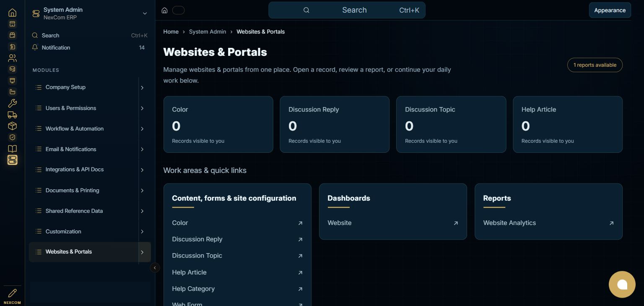Click the Appearance button
This screenshot has height=306, width=644.
click(610, 10)
